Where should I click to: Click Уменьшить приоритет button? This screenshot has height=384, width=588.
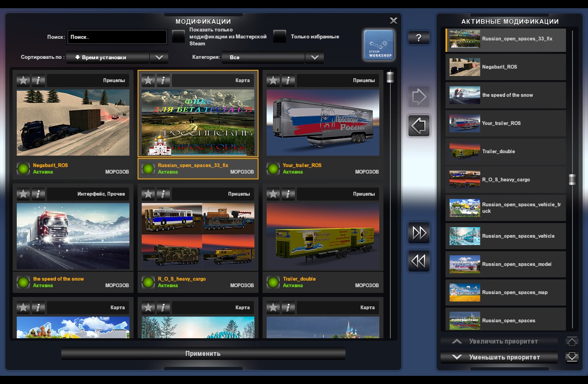(499, 357)
